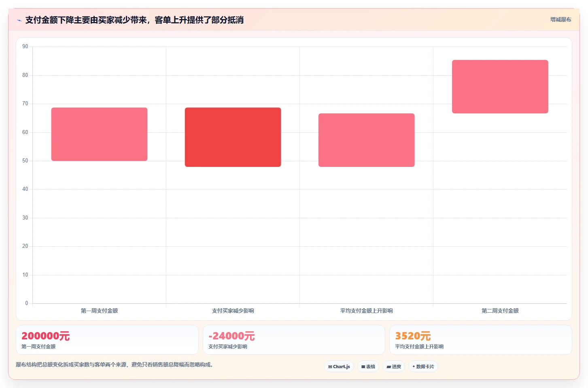Click the 增减瀑布 tag in the header
Screen dimensions: 588x388
coord(560,19)
